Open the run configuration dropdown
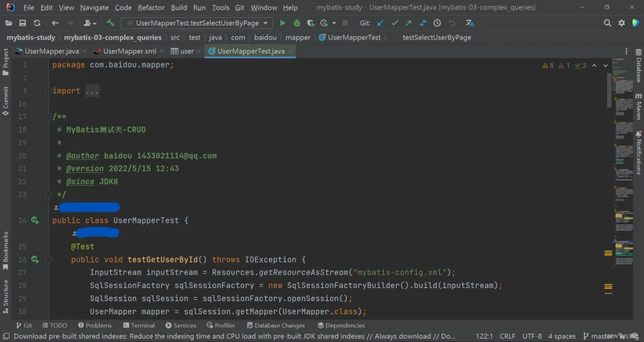Screen dimensions: 644x342 point(197,23)
